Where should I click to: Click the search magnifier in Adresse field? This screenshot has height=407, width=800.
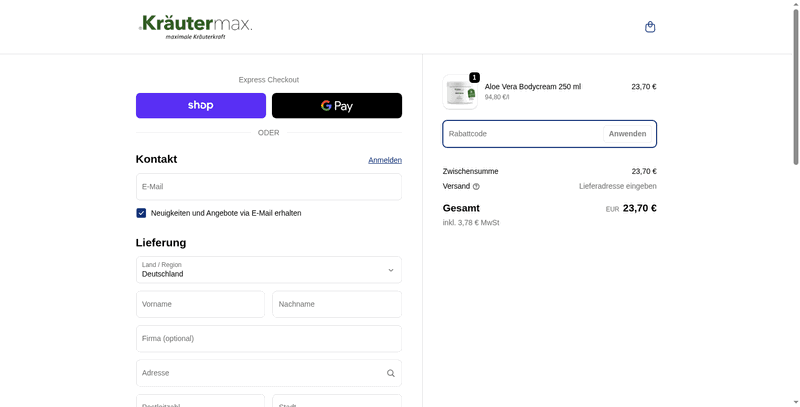[391, 373]
